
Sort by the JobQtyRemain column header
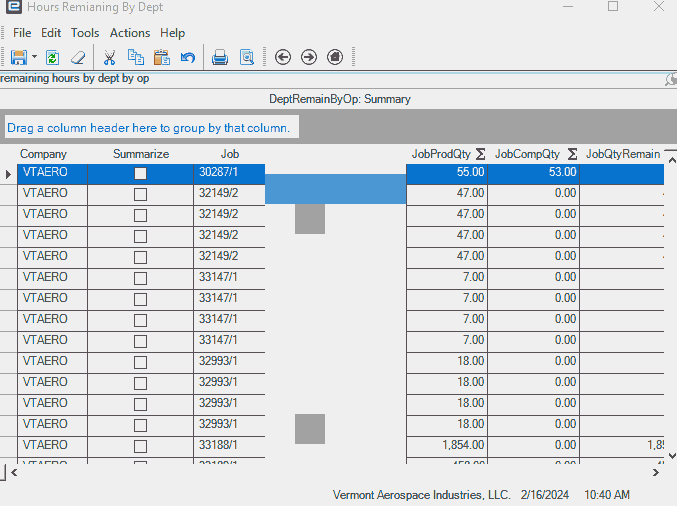623,154
